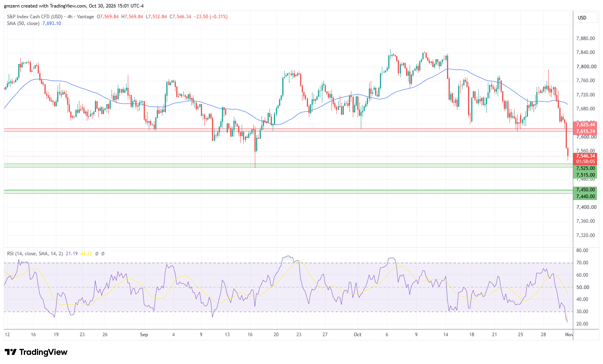
Task: Click the low value L7,532.84
Action: point(156,17)
